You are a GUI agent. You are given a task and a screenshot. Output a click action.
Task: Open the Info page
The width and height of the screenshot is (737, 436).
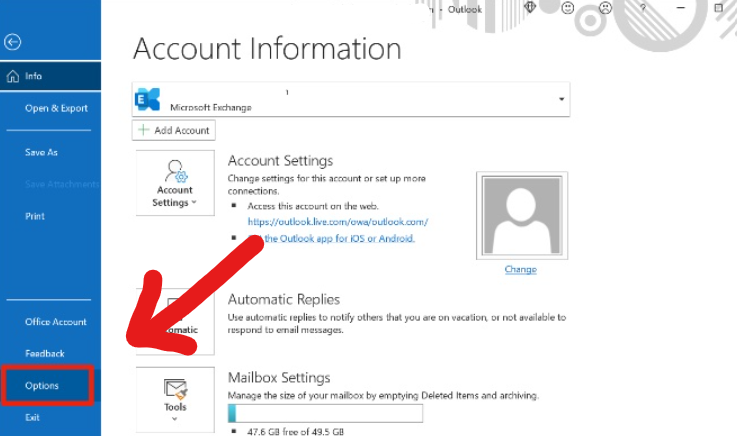(50, 76)
